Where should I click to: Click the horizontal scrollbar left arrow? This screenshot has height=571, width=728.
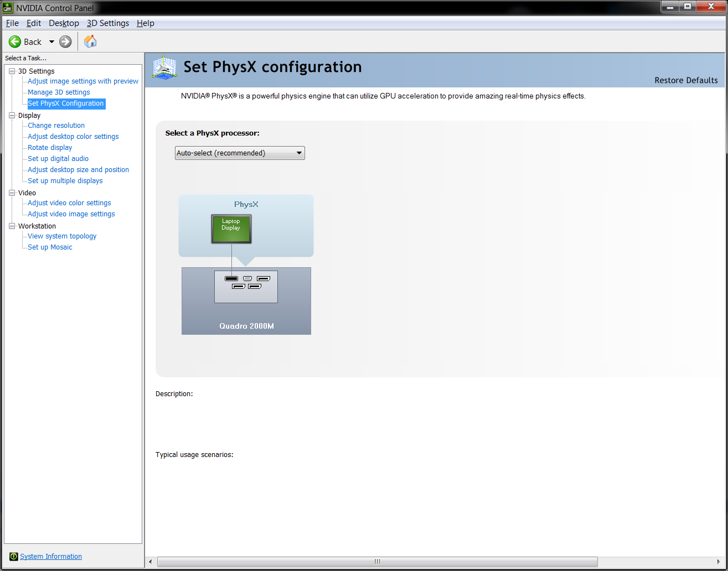tap(150, 562)
